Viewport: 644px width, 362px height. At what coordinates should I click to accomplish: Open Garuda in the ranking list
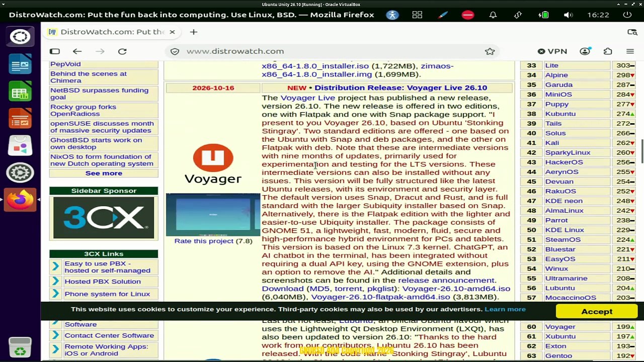point(558,84)
